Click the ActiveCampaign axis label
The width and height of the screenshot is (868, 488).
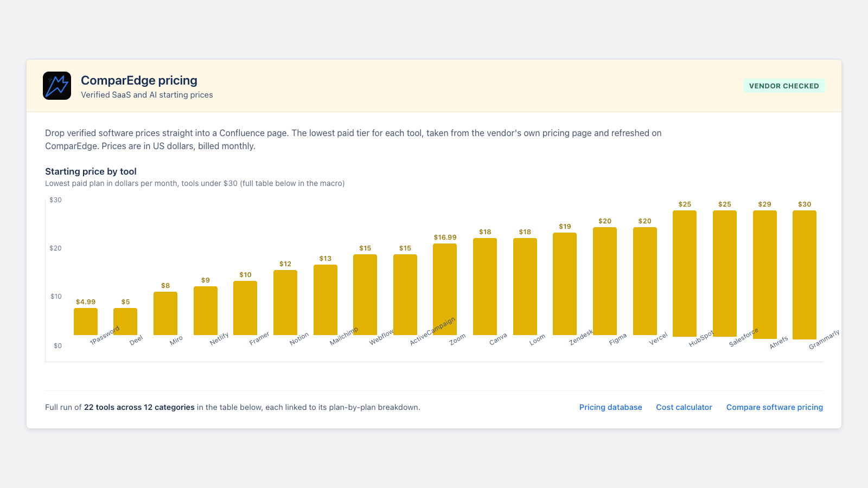pos(432,331)
